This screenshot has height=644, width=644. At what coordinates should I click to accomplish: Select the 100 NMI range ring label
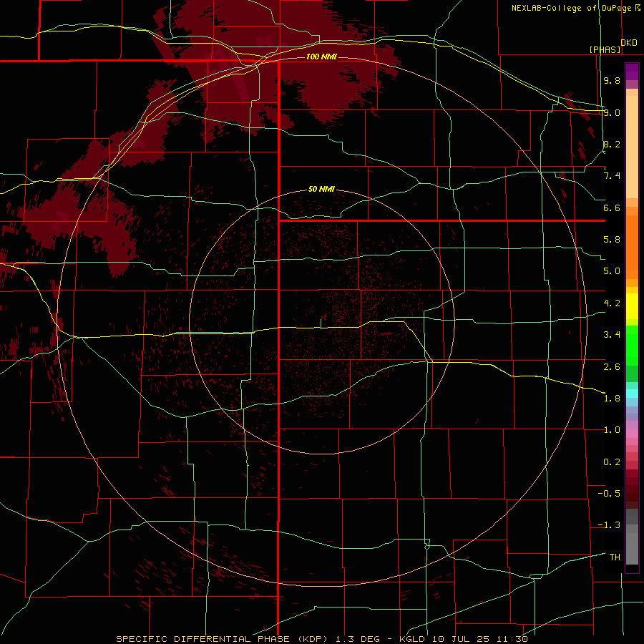pyautogui.click(x=321, y=57)
